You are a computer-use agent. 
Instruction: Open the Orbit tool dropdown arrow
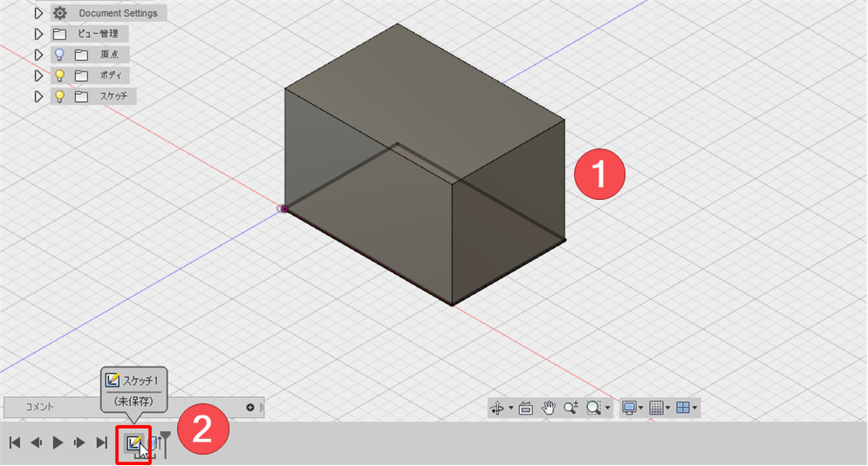click(x=510, y=408)
